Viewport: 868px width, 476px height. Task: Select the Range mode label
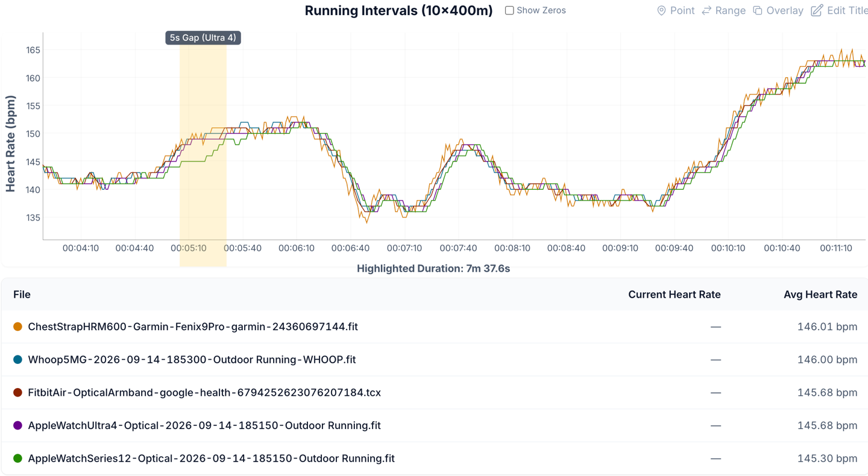[x=731, y=11]
